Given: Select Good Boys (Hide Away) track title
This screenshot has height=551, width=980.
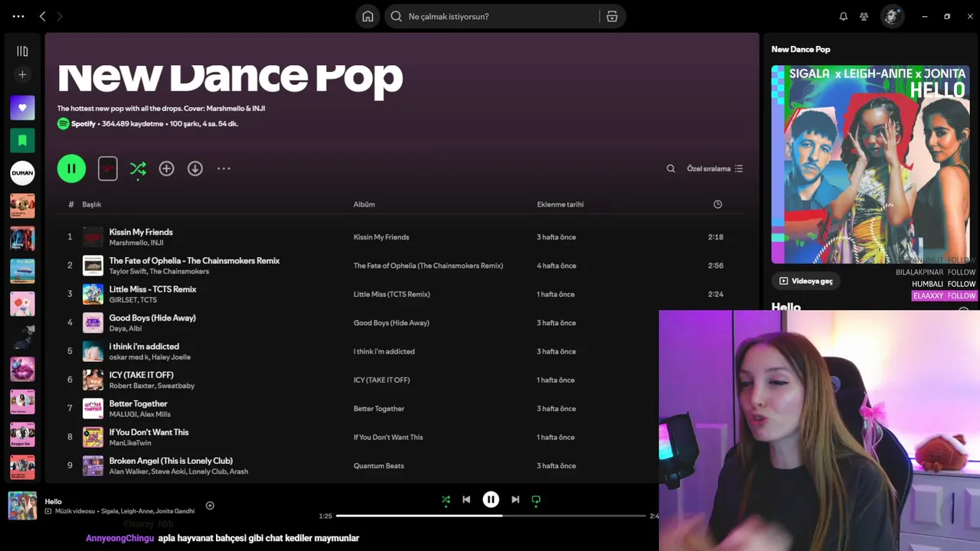Looking at the screenshot, I should [152, 318].
